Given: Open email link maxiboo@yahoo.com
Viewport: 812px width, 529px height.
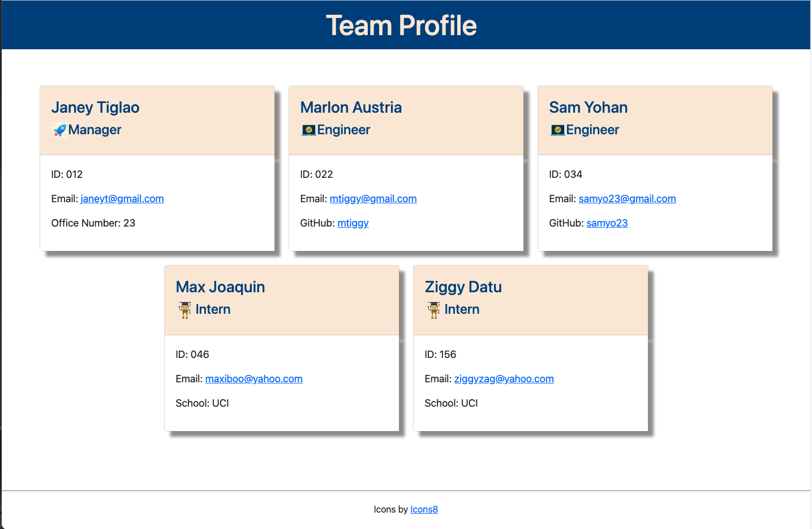Looking at the screenshot, I should (x=254, y=379).
